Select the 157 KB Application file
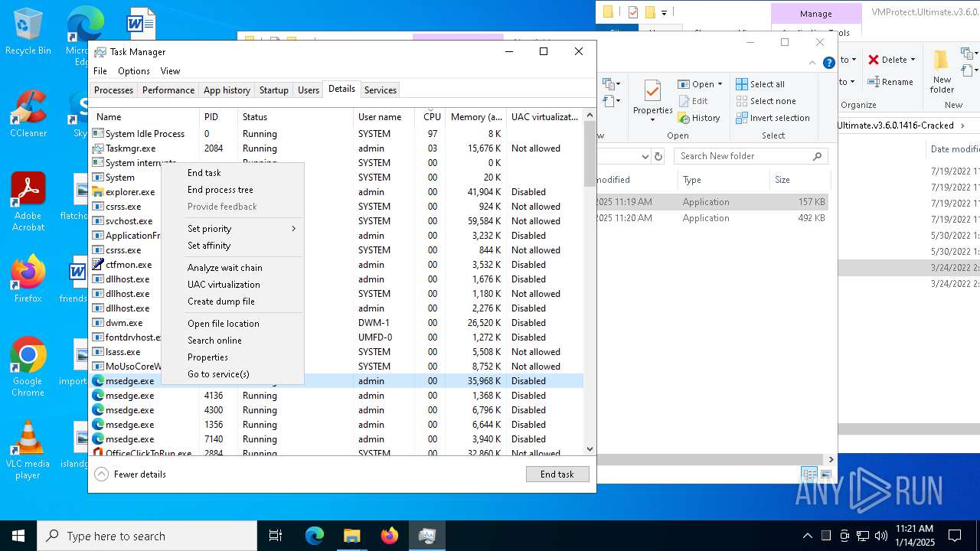The image size is (980, 551). 712,202
